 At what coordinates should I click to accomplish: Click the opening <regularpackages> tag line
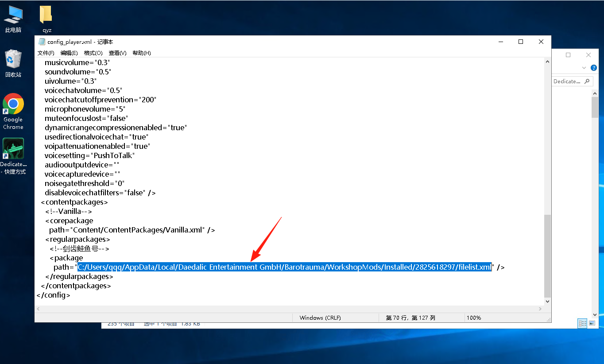tap(77, 239)
